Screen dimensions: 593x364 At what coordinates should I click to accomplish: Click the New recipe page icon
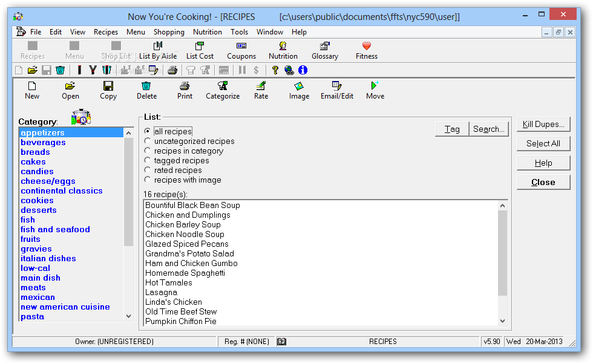(32, 86)
